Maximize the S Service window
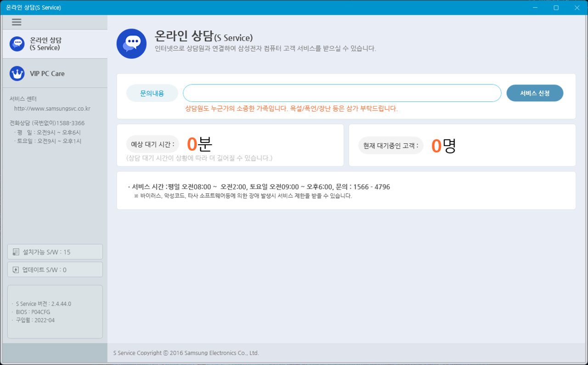 tap(556, 8)
